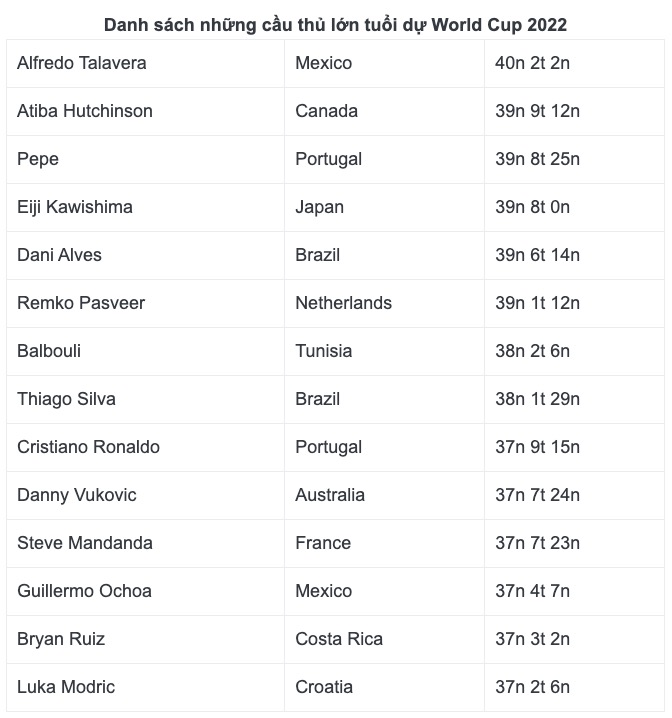Select the Balbouli player cell
This screenshot has width=672, height=718.
click(x=49, y=351)
